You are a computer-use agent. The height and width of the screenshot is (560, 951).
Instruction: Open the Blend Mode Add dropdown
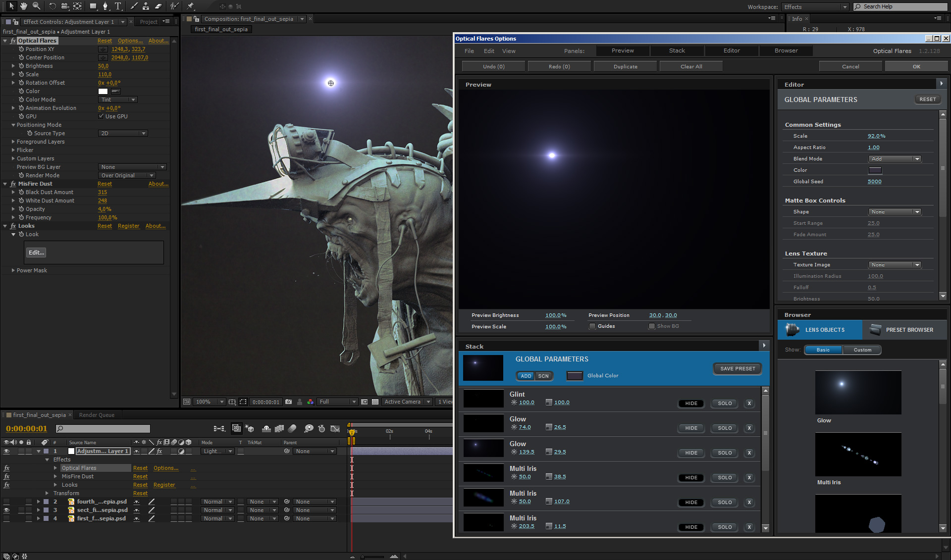point(895,159)
